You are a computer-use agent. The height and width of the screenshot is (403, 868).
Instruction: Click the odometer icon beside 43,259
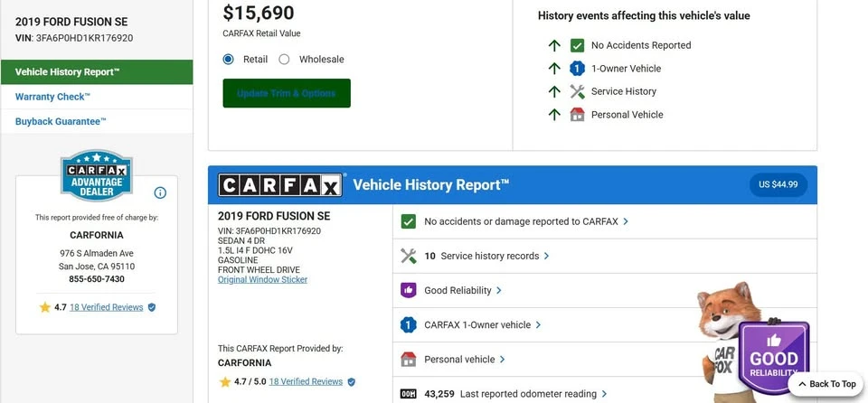[408, 394]
